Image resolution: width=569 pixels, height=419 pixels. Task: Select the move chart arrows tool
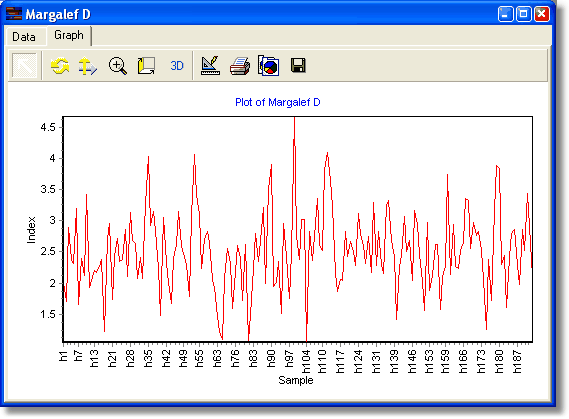click(x=88, y=66)
